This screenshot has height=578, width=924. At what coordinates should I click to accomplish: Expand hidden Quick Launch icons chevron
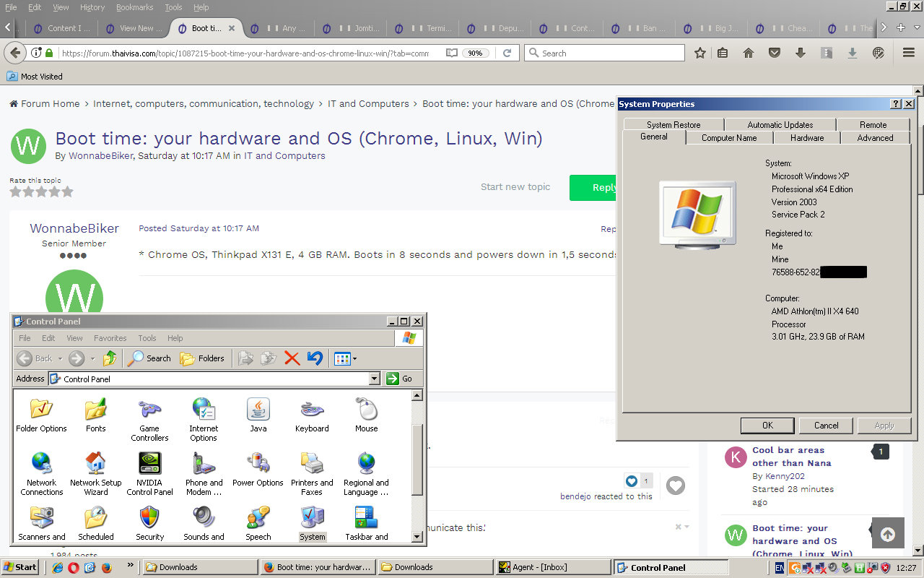click(x=130, y=564)
